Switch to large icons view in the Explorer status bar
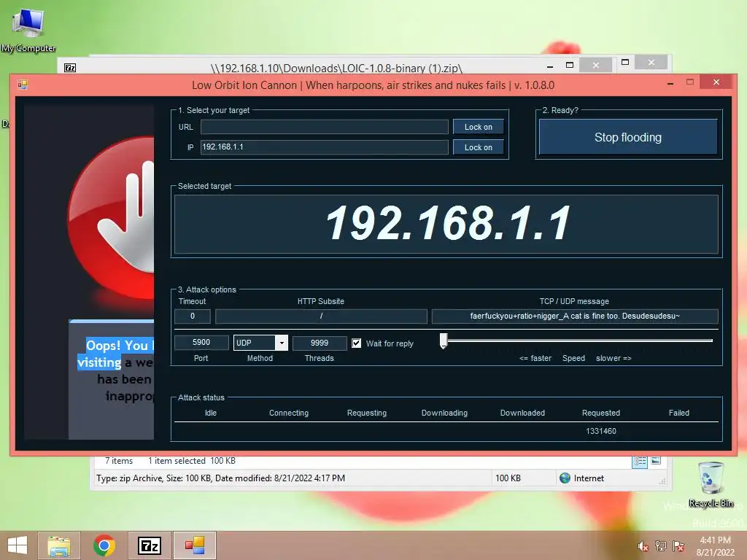Screen dimensions: 747x560 point(656,461)
